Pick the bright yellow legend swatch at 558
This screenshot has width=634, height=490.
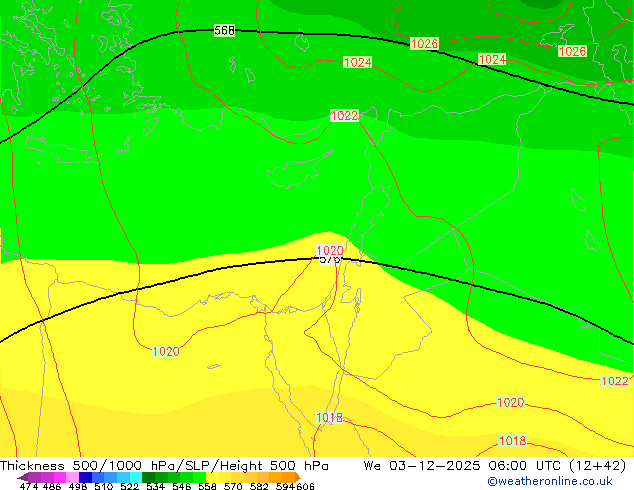pyautogui.click(x=212, y=477)
